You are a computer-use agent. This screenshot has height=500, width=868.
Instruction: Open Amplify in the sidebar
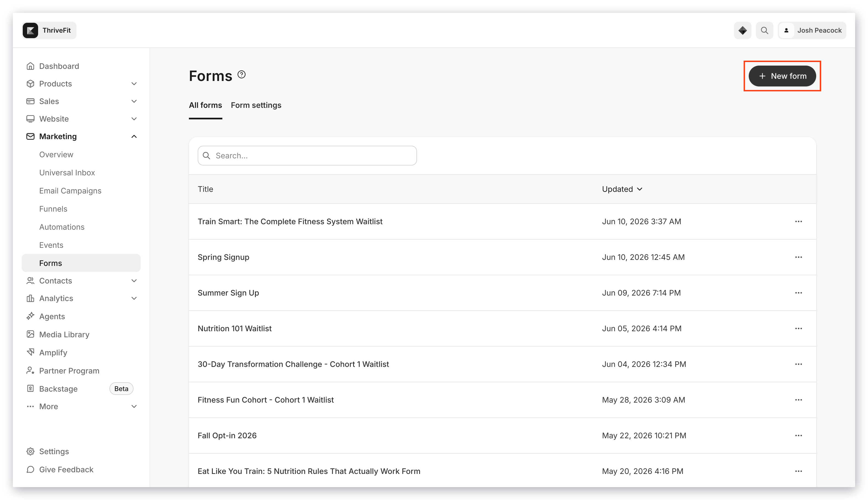click(x=53, y=352)
